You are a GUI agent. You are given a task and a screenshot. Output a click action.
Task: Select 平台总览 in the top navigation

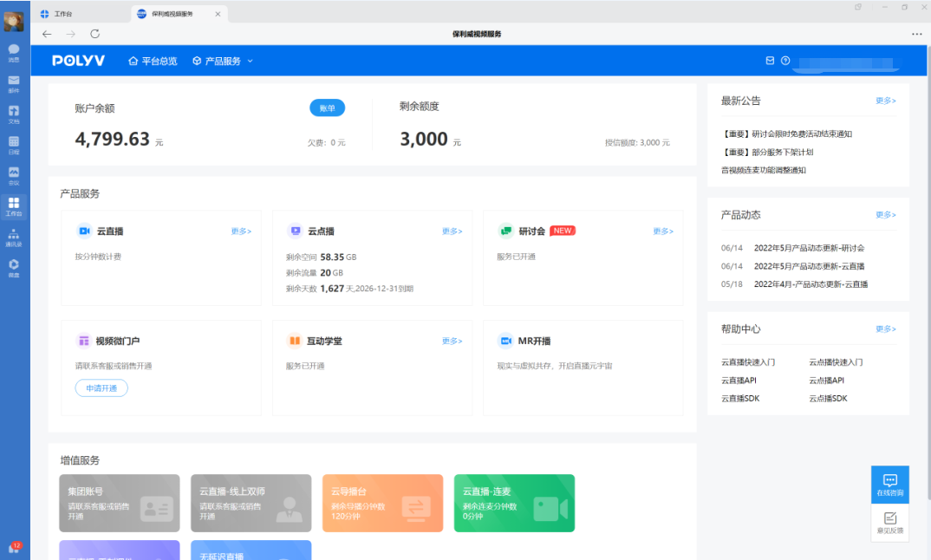click(153, 61)
